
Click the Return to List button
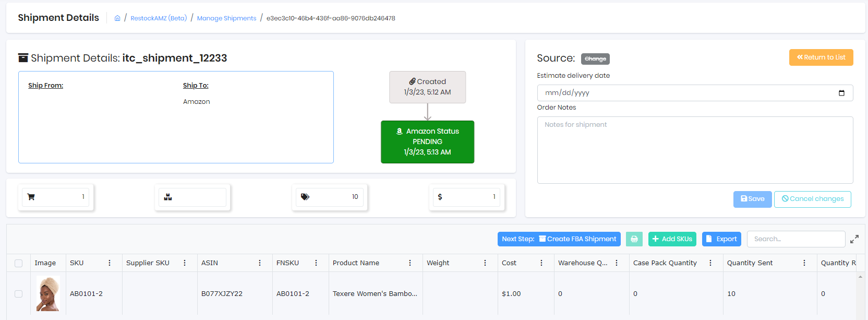[x=821, y=57]
